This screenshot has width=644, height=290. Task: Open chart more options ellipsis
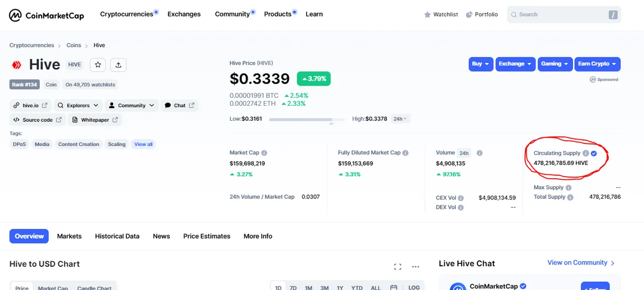click(x=416, y=267)
